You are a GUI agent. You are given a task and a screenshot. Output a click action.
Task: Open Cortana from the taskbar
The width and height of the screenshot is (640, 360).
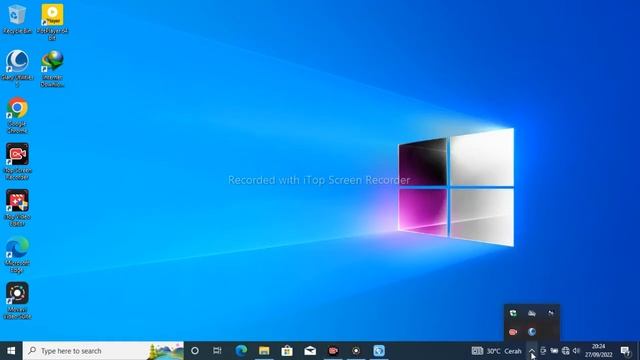tap(195, 351)
